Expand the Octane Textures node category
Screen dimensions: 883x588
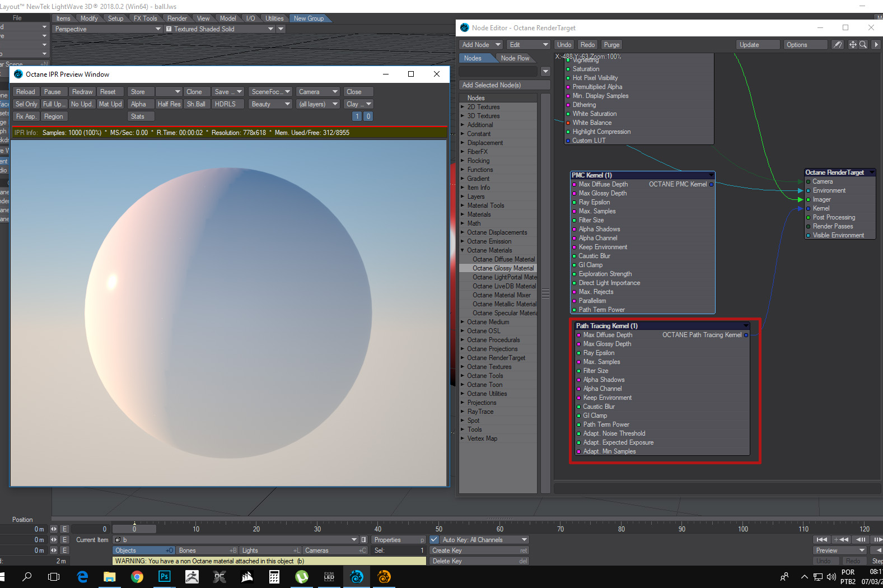(462, 367)
